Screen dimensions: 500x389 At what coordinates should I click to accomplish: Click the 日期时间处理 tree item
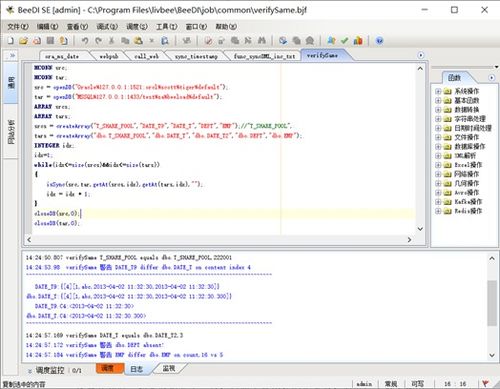point(473,128)
